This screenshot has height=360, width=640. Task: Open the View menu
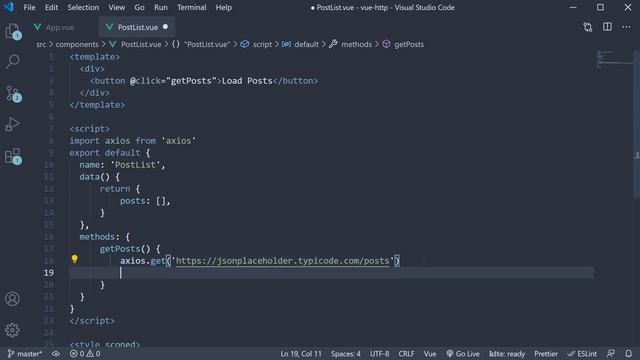[x=117, y=7]
